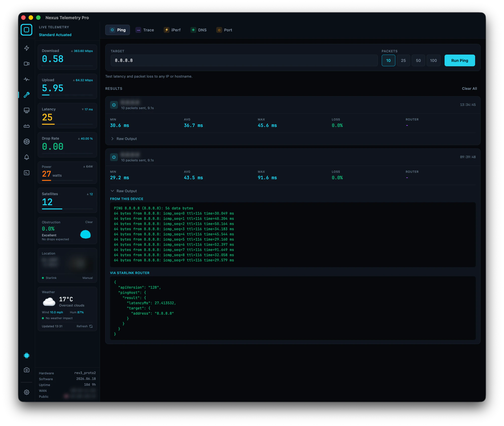This screenshot has width=504, height=426.
Task: Click Refresh text in Weather card
Action: click(82, 326)
